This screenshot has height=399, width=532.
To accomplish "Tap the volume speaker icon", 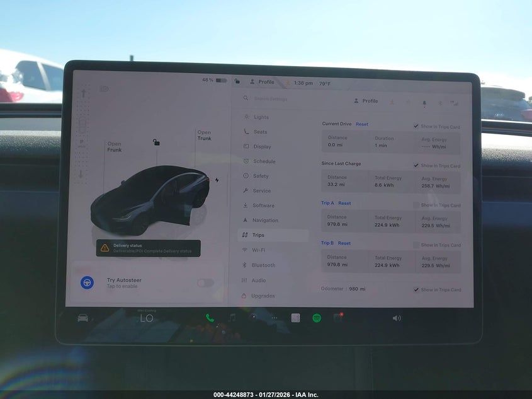I will click(396, 318).
